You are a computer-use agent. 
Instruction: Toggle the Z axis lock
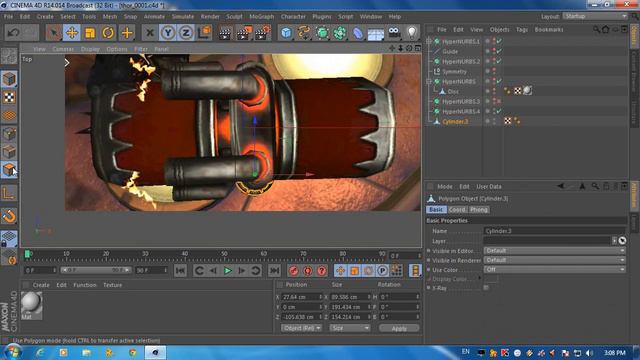[x=186, y=33]
